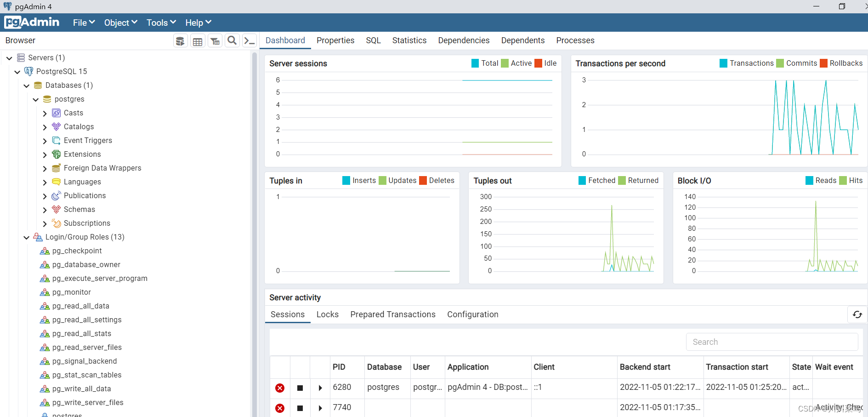Open the Search Objects magnifier icon
Screen dimensions: 868x417
pos(232,41)
